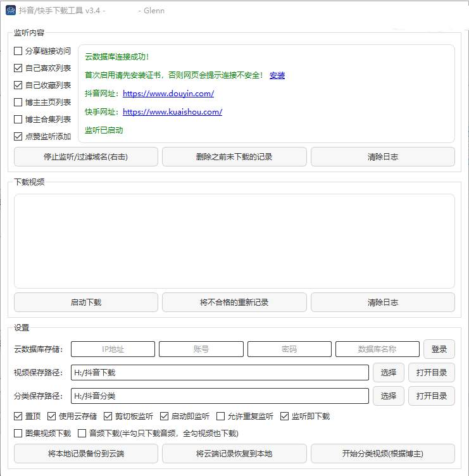Click the app icon in title bar
Screen dimensions: 469x476
10,10
